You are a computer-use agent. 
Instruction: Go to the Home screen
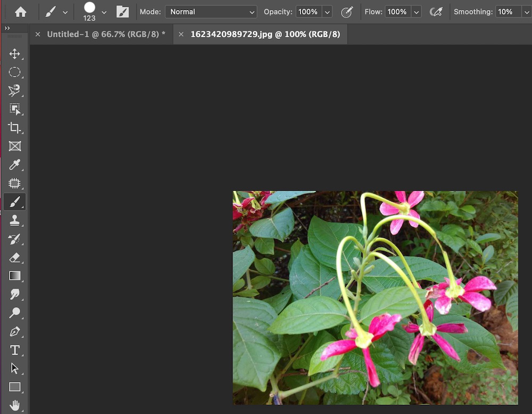pos(21,12)
